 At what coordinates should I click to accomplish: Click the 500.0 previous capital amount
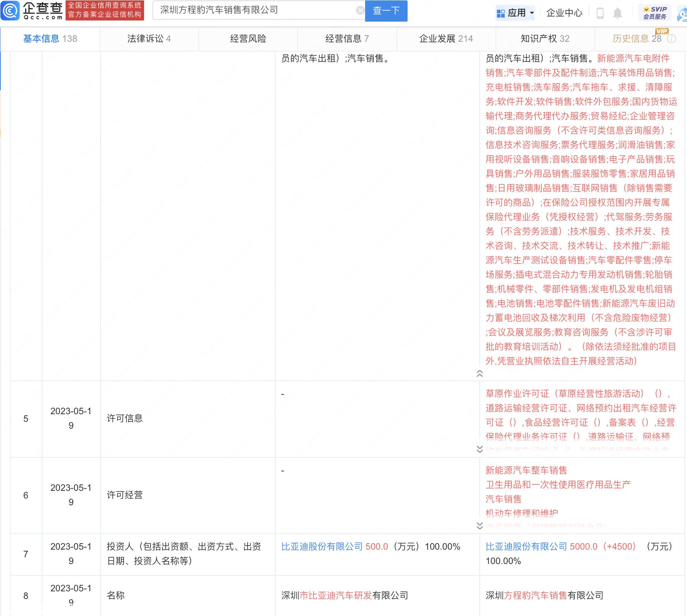coord(377,547)
